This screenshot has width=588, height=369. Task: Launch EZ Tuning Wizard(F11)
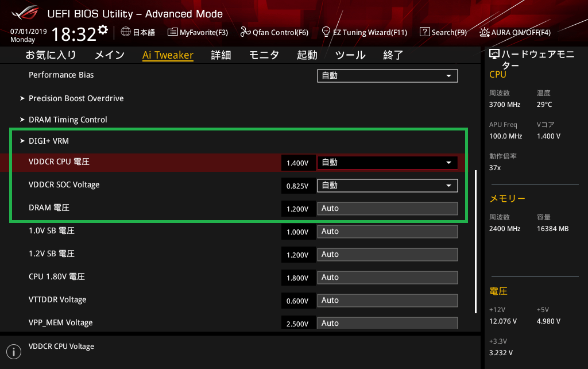tap(370, 32)
